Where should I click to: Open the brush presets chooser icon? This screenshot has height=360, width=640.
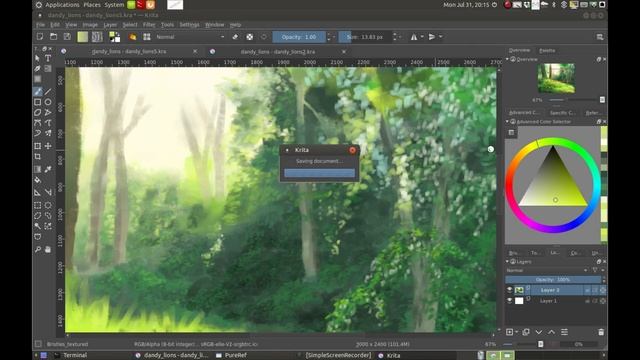point(147,37)
